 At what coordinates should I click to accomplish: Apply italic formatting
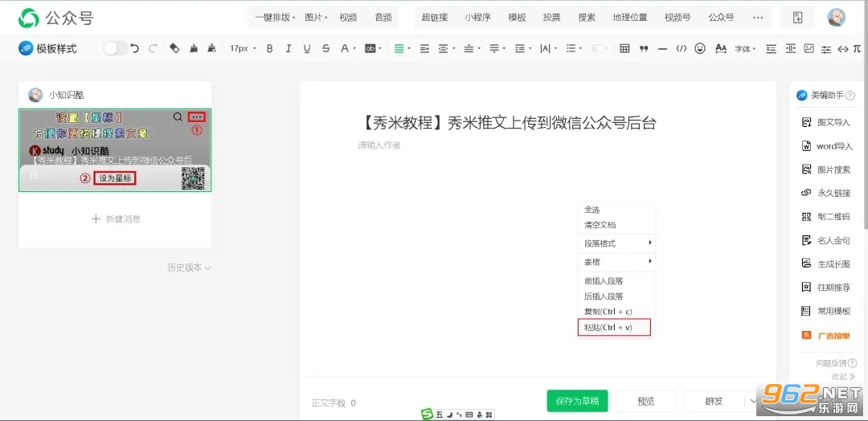[x=289, y=49]
